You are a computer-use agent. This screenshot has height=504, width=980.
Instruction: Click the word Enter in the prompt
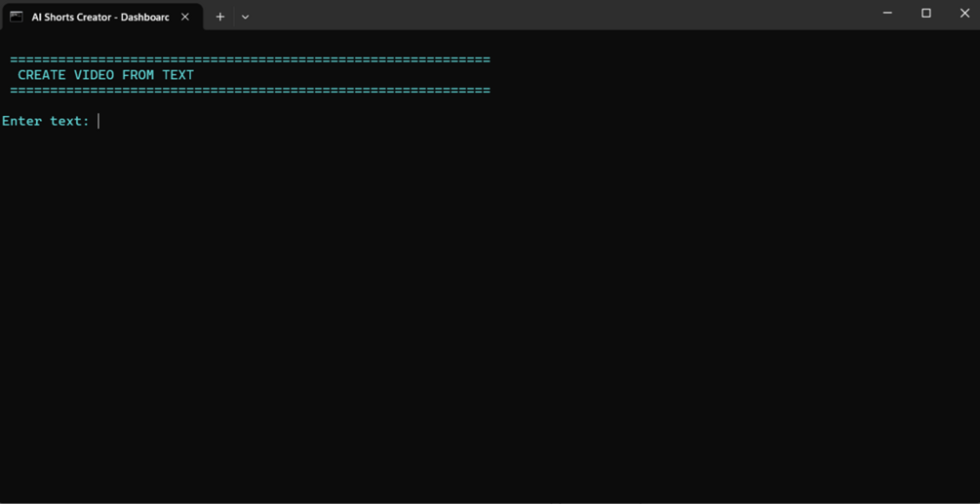[x=21, y=121]
